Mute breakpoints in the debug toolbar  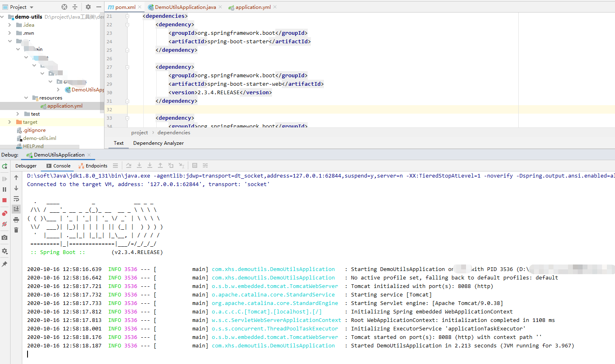click(5, 224)
